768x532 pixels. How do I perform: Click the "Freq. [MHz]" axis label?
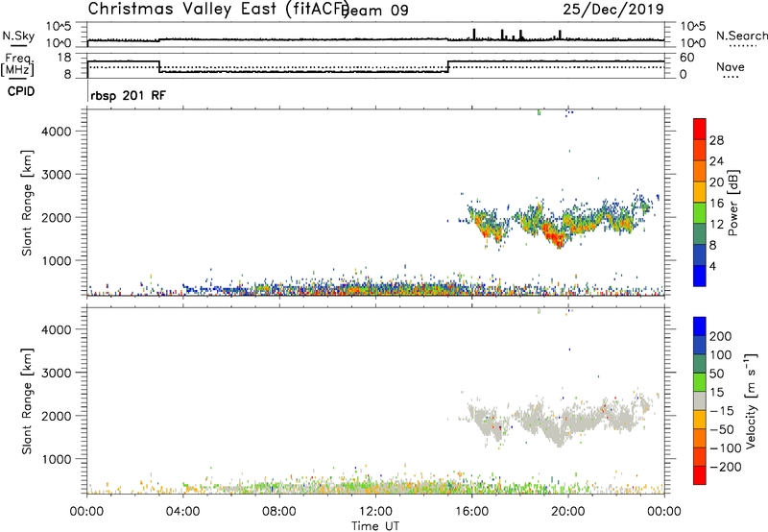(17, 64)
